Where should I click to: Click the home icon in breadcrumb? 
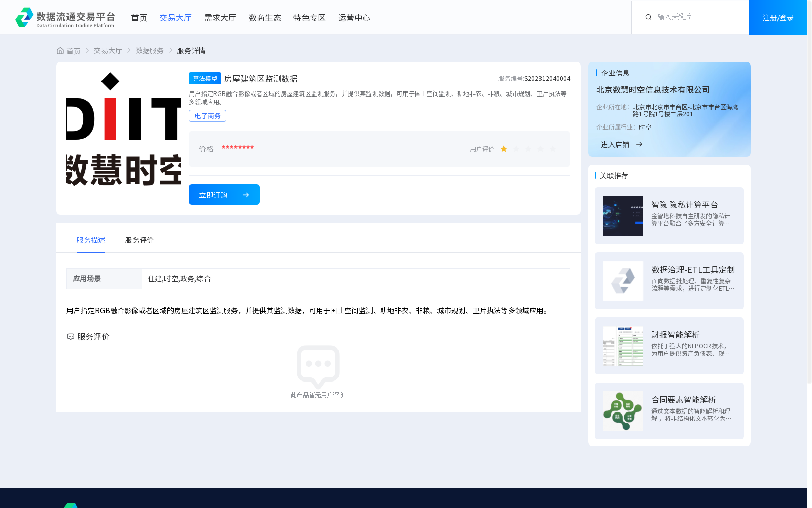point(60,51)
